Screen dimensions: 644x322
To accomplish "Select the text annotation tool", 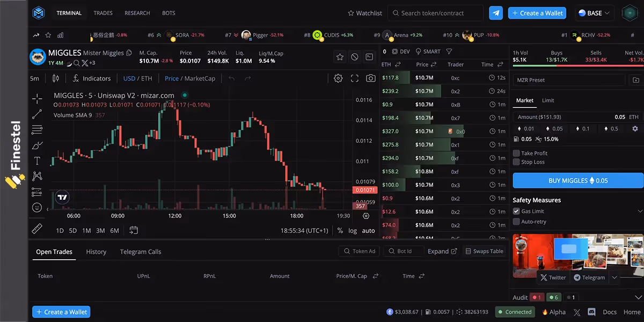I will [37, 160].
